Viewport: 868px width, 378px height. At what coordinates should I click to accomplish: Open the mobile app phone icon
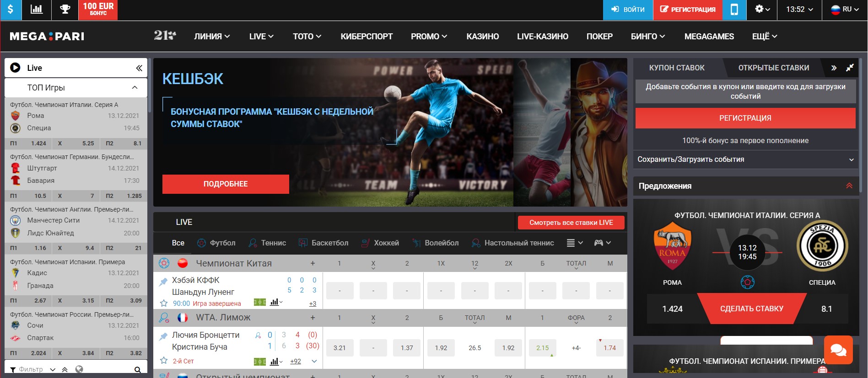(x=734, y=10)
